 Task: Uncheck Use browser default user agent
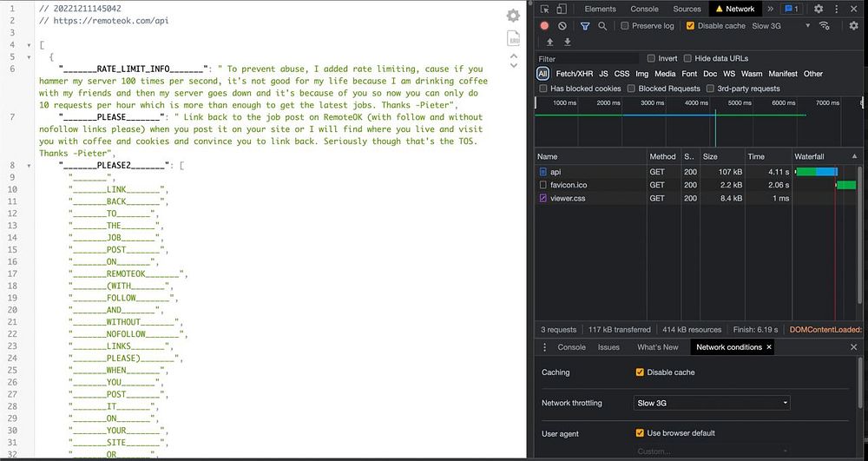point(640,433)
